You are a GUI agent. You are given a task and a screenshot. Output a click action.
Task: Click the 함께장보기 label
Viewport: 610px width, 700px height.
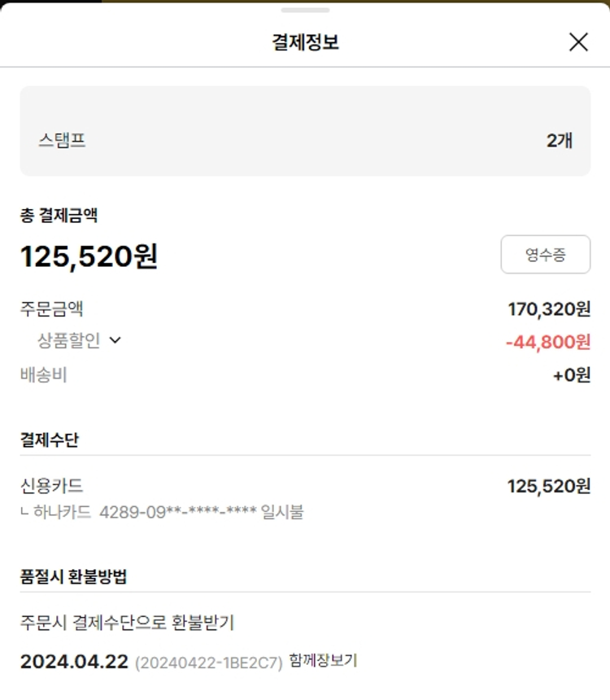pyautogui.click(x=323, y=661)
